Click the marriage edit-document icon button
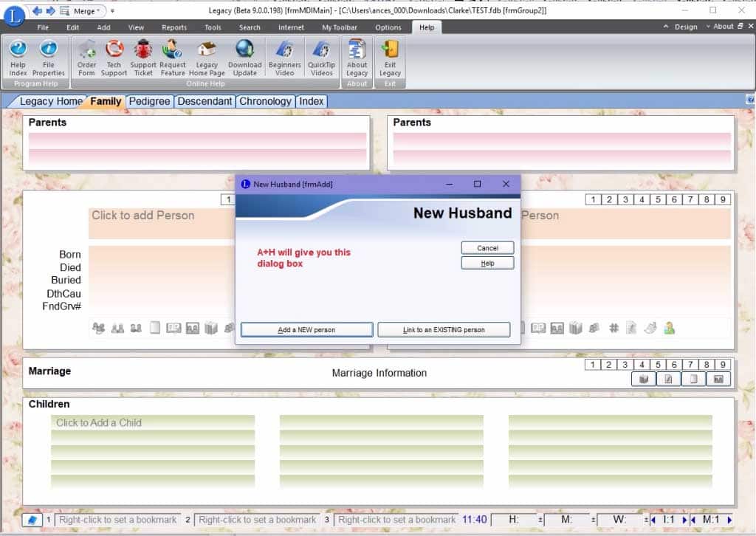The width and height of the screenshot is (756, 536). point(668,379)
